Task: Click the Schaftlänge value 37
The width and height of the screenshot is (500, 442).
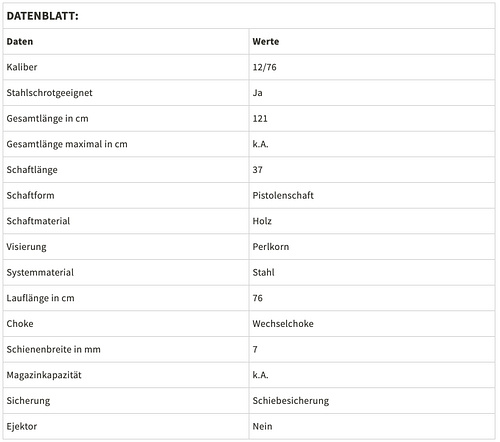Action: coord(257,170)
